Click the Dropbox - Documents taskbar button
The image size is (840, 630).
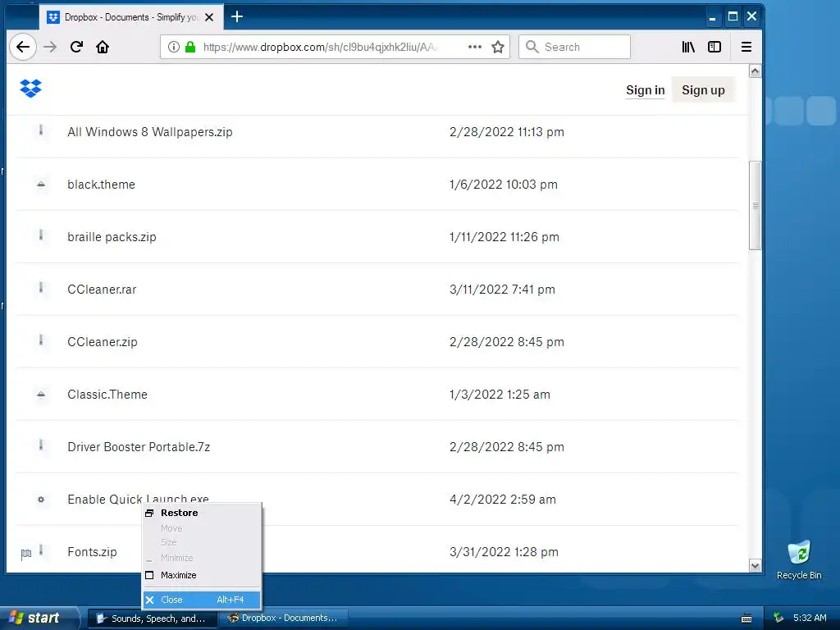coord(284,619)
